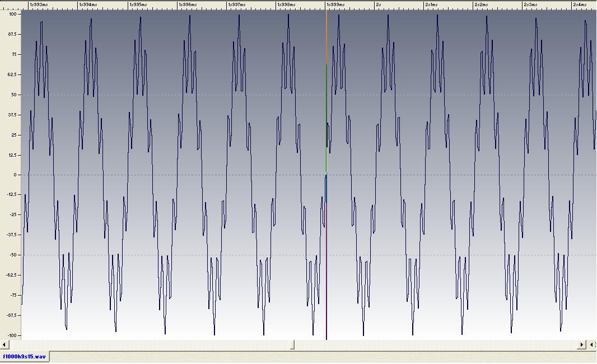The image size is (597, 364).
Task: Click the 2s2ms mark on time ruler
Action: [x=481, y=4]
